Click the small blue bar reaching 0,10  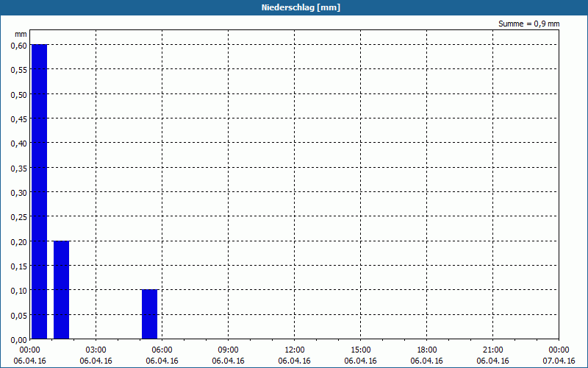149,314
